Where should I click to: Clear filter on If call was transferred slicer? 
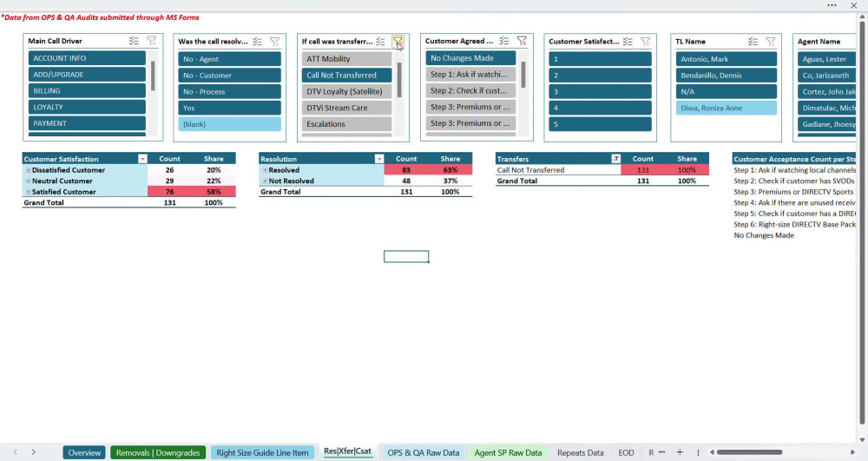click(x=398, y=42)
